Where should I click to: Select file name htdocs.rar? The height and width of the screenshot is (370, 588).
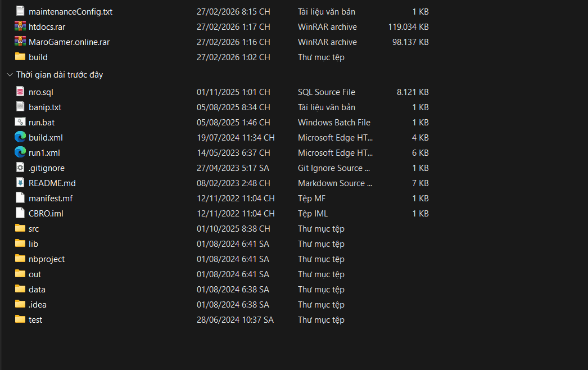(x=47, y=27)
